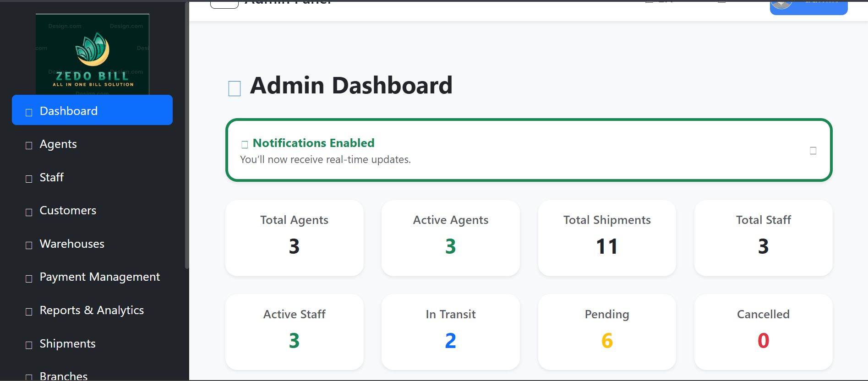Screen dimensions: 868x381
Task: Open the blue admin profile dropdown
Action: click(x=808, y=6)
